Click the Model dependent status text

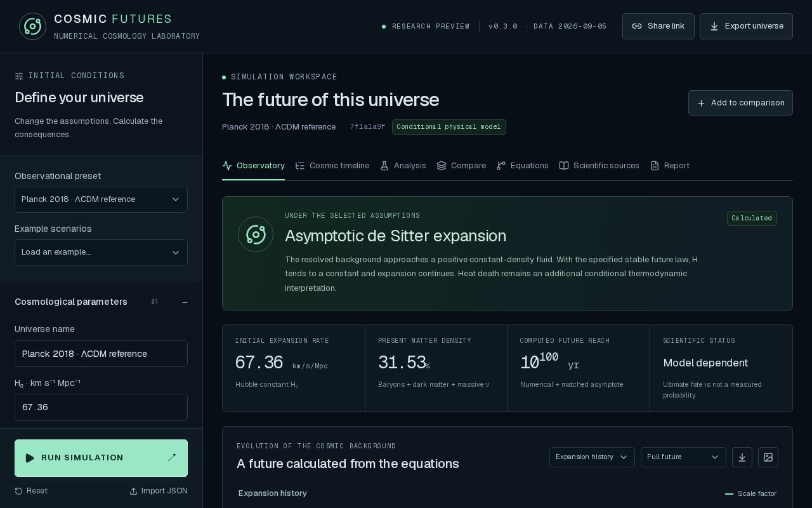click(x=705, y=363)
